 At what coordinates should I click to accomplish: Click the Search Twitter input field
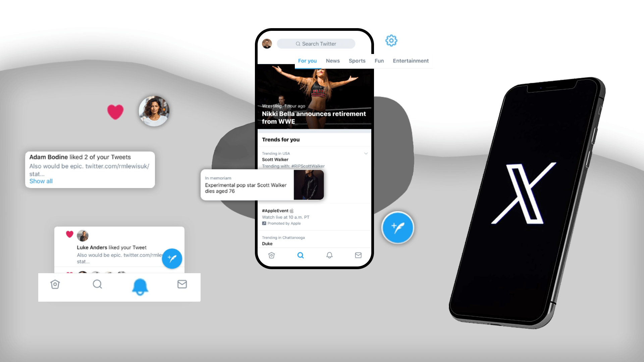(316, 43)
